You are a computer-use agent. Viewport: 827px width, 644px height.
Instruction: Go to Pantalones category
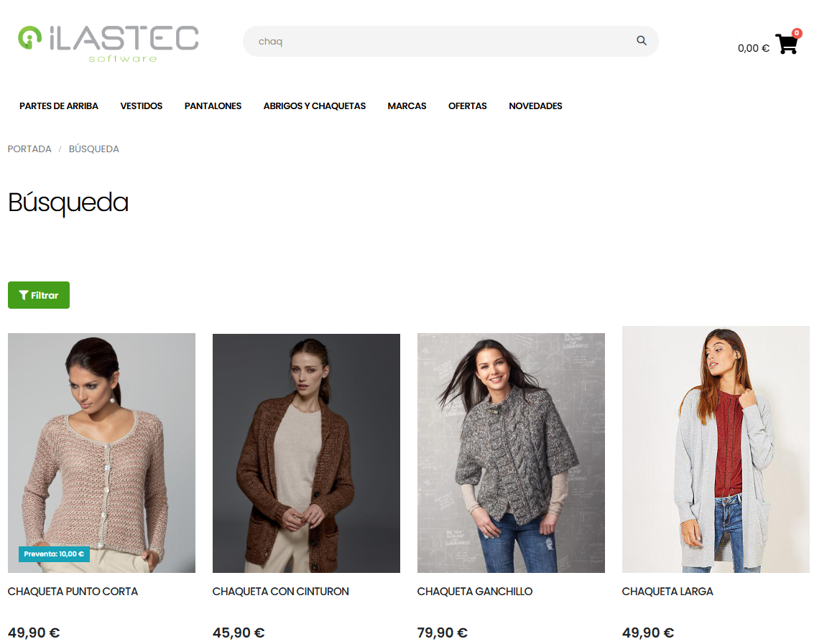(x=213, y=106)
